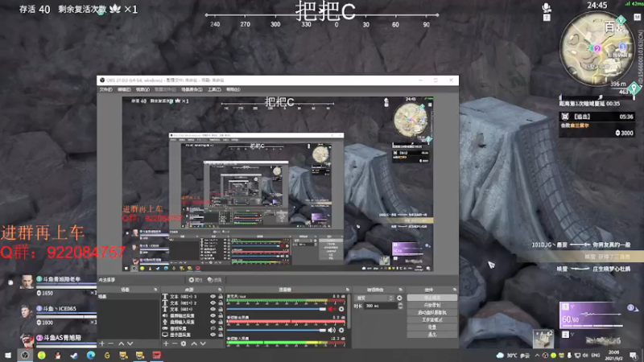Image resolution: width=644 pixels, height=362 pixels.
Task: Lock the 显示器采集 source
Action: [x=221, y=335]
